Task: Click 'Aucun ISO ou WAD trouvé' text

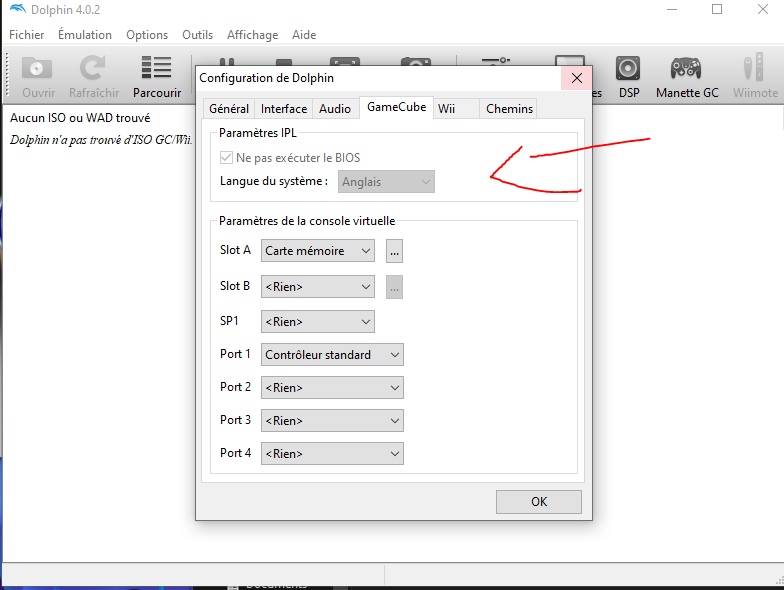Action: [80, 118]
